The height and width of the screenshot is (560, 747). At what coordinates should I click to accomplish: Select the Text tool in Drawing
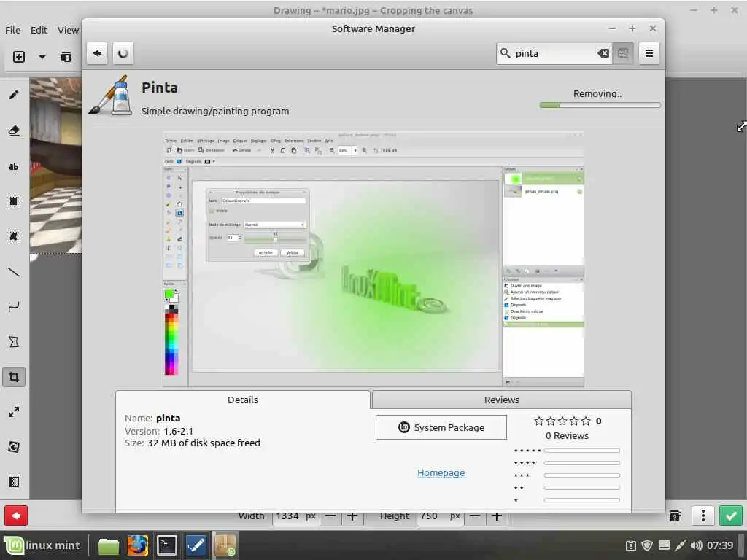(x=14, y=167)
